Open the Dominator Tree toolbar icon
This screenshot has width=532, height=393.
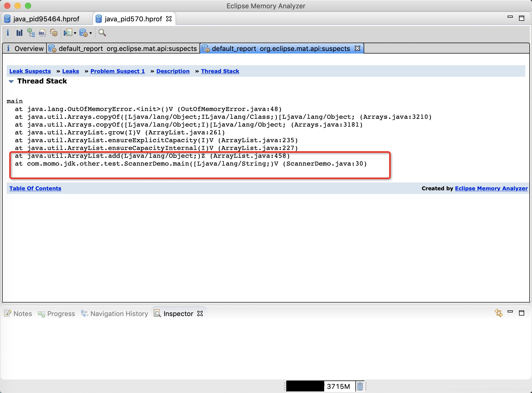(x=31, y=33)
